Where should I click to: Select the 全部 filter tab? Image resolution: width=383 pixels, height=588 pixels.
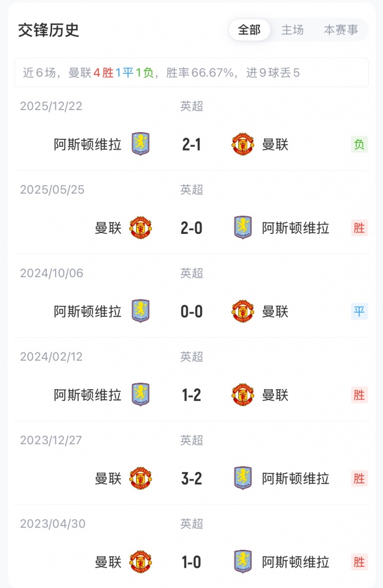coord(249,30)
